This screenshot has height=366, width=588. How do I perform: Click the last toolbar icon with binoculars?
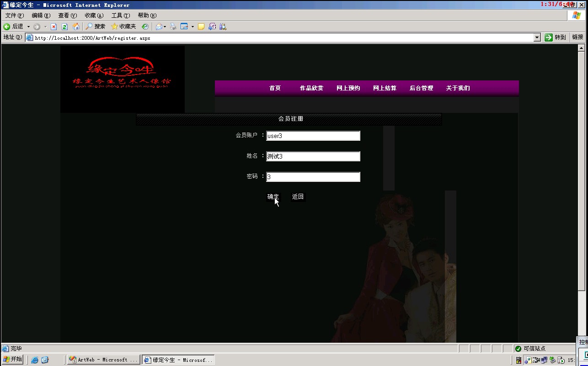[x=223, y=27]
